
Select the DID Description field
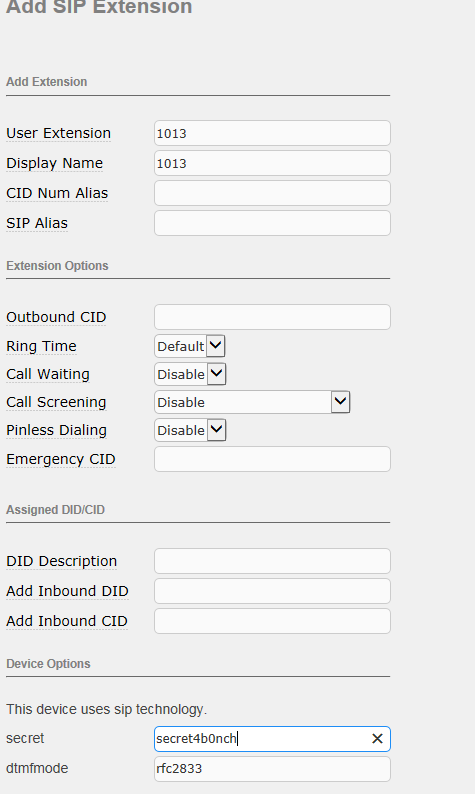[272, 561]
